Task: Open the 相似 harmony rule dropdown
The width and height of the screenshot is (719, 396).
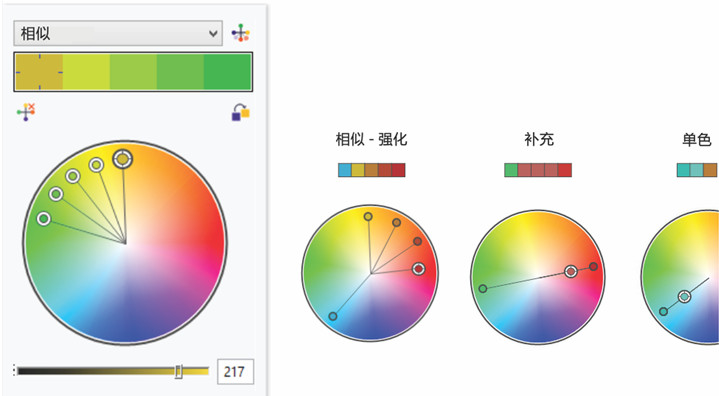Action: [118, 33]
